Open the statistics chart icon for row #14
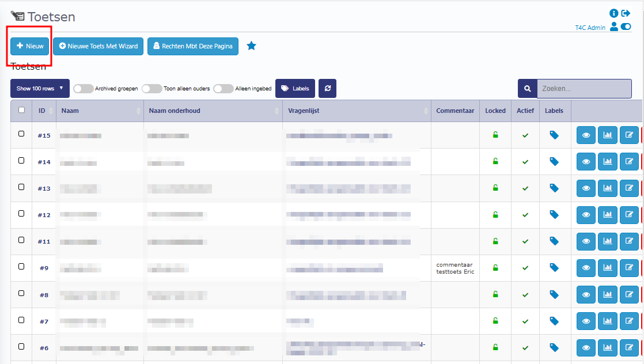The width and height of the screenshot is (644, 364). [x=607, y=162]
